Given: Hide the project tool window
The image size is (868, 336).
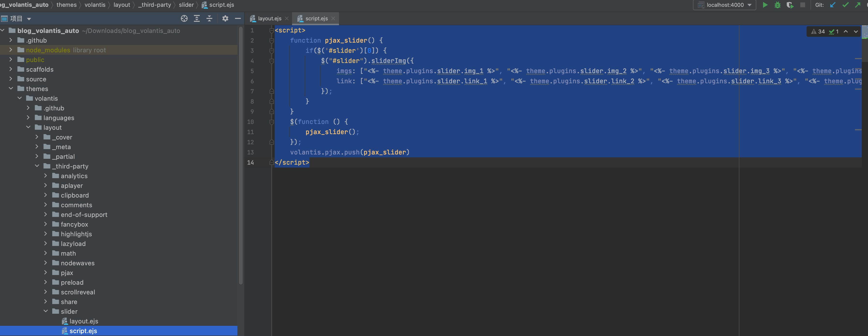Looking at the screenshot, I should pyautogui.click(x=238, y=19).
